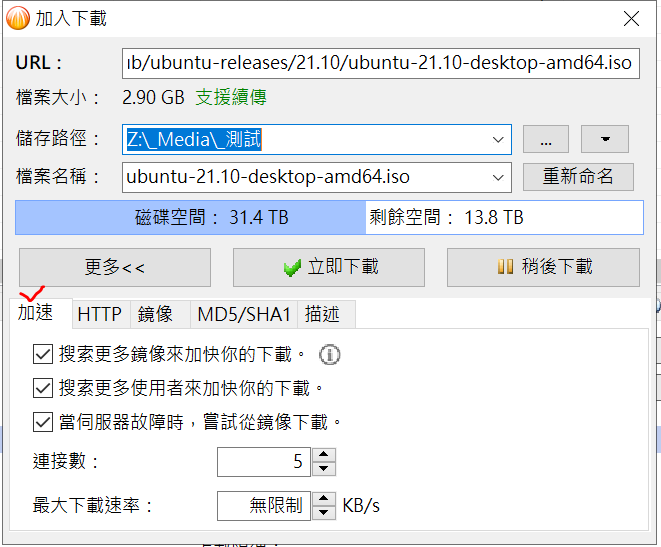Viewport: 661px width, 547px height.
Task: Click the 稍後下載 download later button
Action: (543, 267)
